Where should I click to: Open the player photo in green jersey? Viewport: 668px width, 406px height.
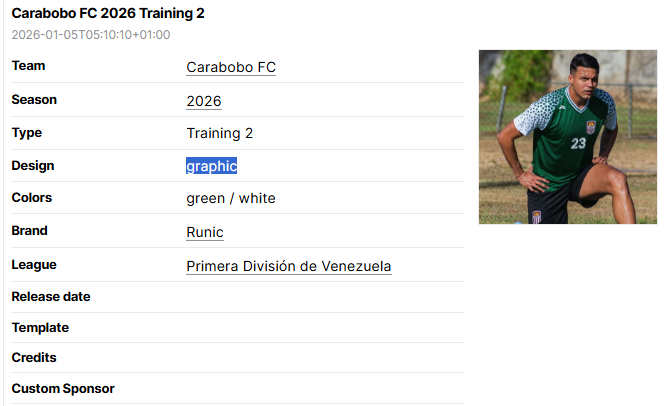tap(567, 137)
